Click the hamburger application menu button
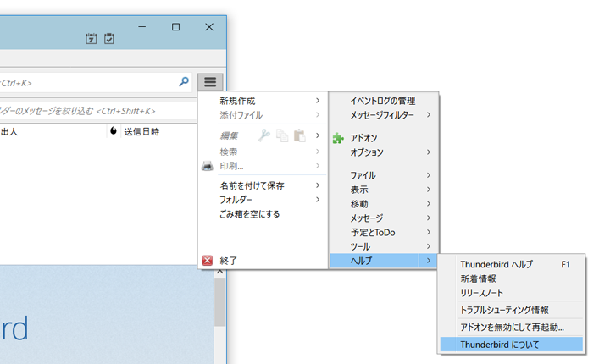The width and height of the screenshot is (599, 364). tap(210, 82)
